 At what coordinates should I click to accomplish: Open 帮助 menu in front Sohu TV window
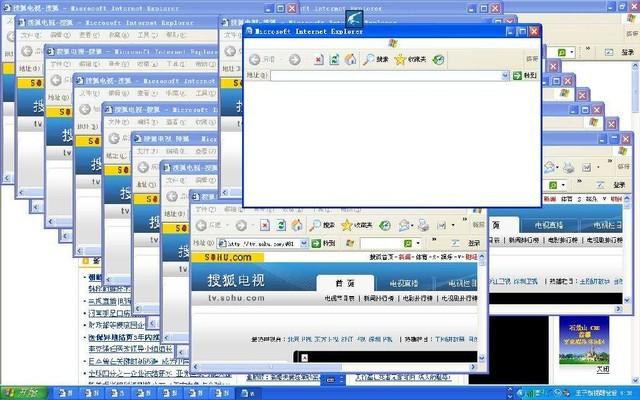point(351,210)
